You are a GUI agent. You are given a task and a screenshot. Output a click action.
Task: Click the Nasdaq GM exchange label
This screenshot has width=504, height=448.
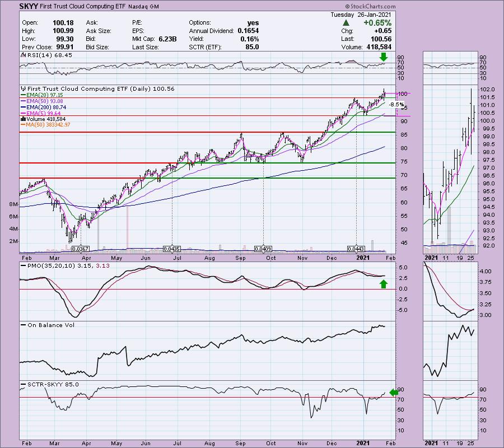[x=143, y=6]
